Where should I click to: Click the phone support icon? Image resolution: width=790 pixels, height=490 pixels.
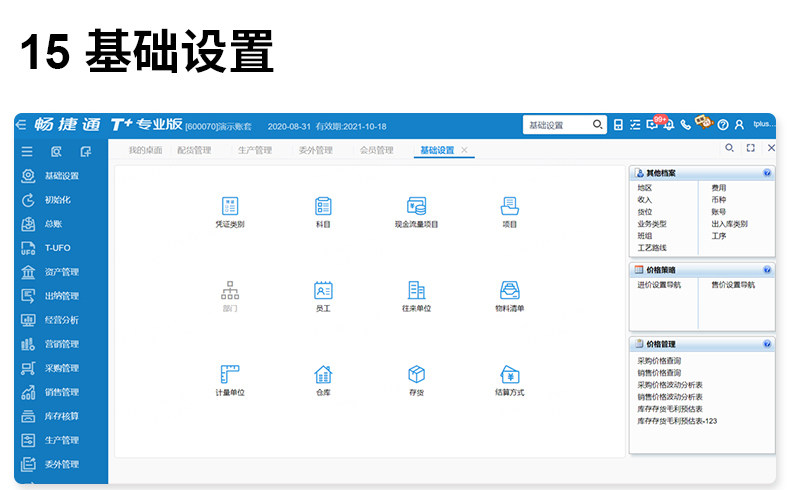click(685, 125)
